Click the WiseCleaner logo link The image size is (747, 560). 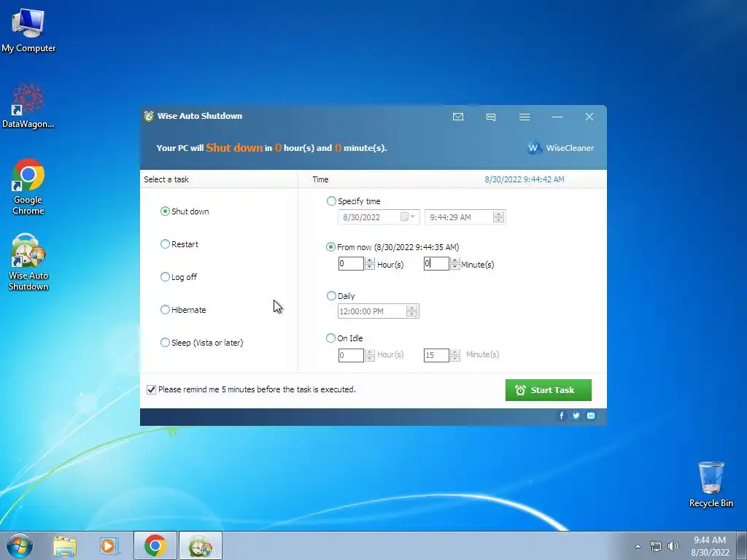(x=561, y=148)
